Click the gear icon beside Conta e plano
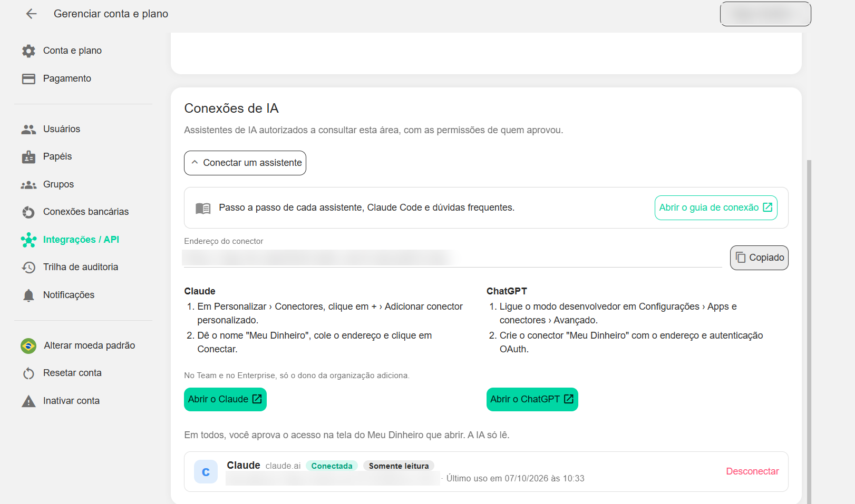The width and height of the screenshot is (855, 504). (28, 51)
